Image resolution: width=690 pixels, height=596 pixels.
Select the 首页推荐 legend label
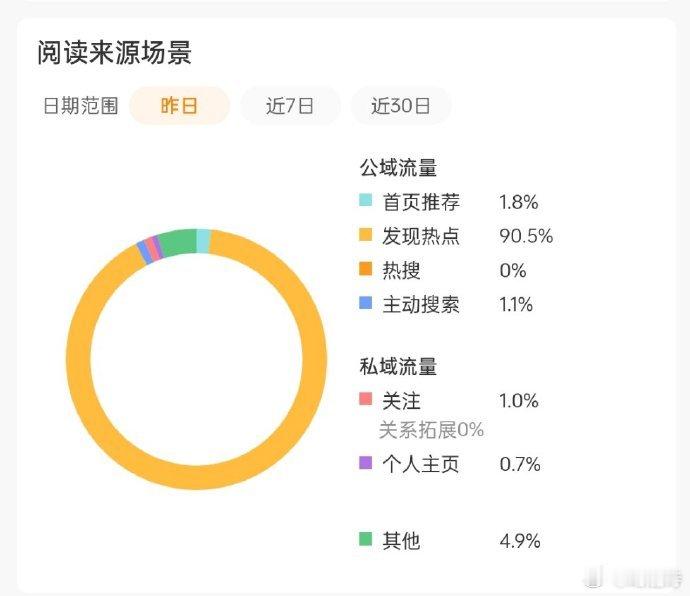(x=421, y=202)
